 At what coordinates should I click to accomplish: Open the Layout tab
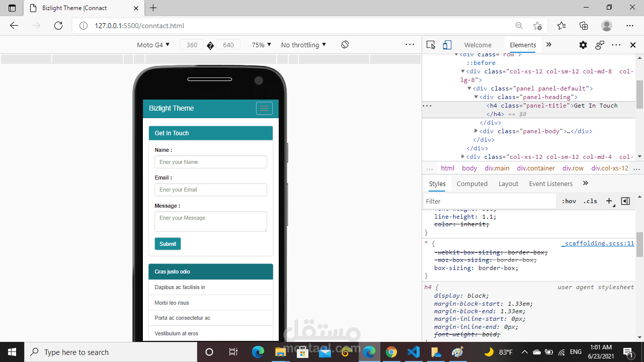coord(508,184)
